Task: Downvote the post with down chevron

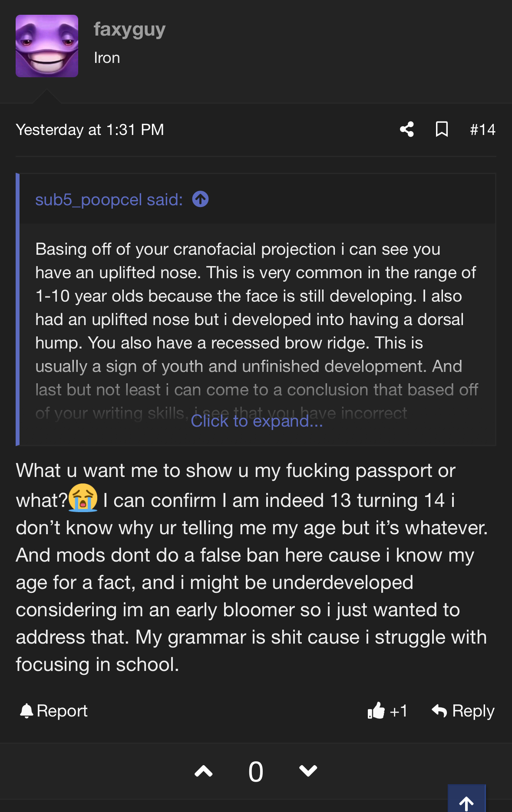Action: click(x=308, y=771)
